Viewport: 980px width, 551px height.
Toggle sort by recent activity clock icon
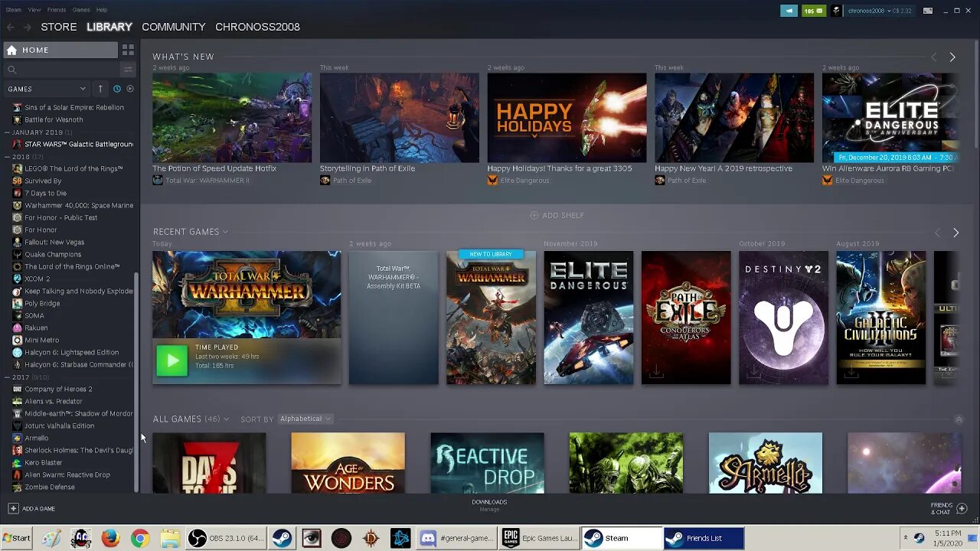[116, 89]
